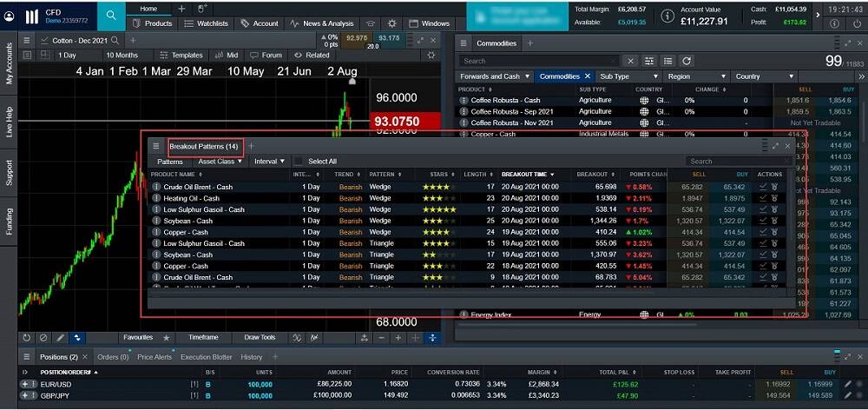Image resolution: width=868 pixels, height=410 pixels.
Task: Search product in Cotton chart tab
Action: click(115, 41)
